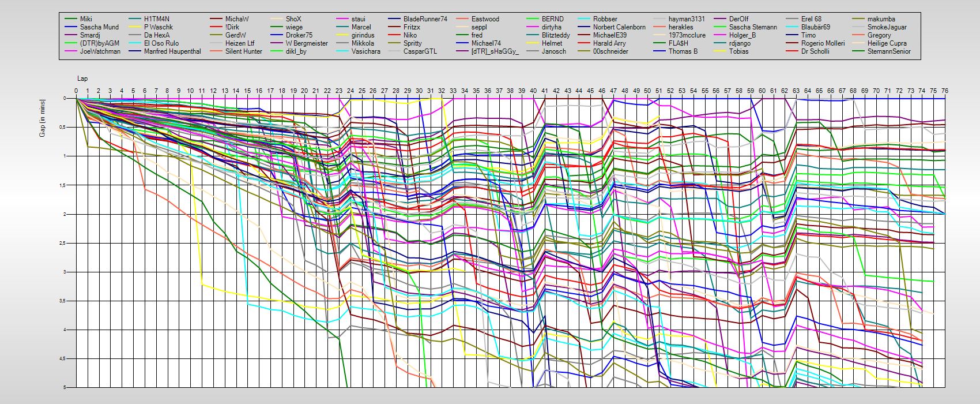Click the Niko legend label

pyautogui.click(x=410, y=35)
